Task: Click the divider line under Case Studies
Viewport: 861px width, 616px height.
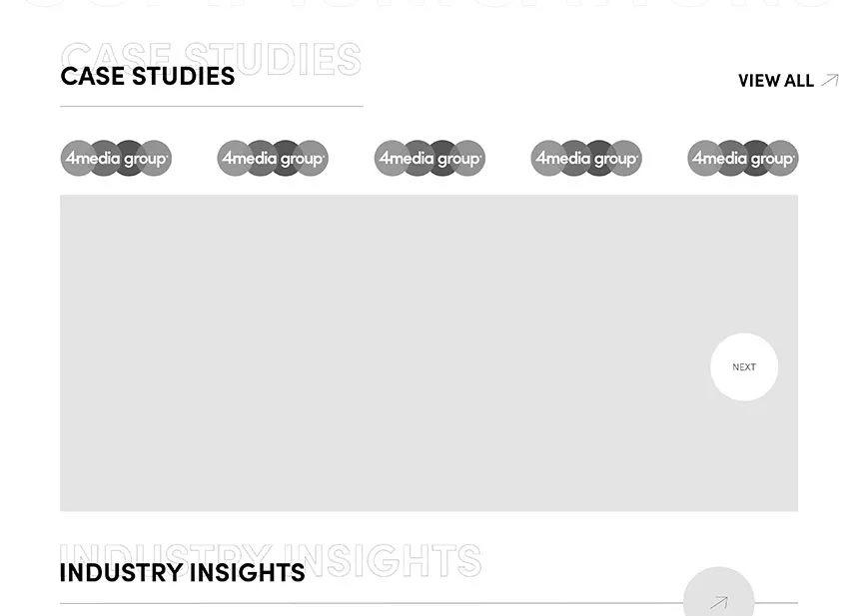Action: [212, 106]
